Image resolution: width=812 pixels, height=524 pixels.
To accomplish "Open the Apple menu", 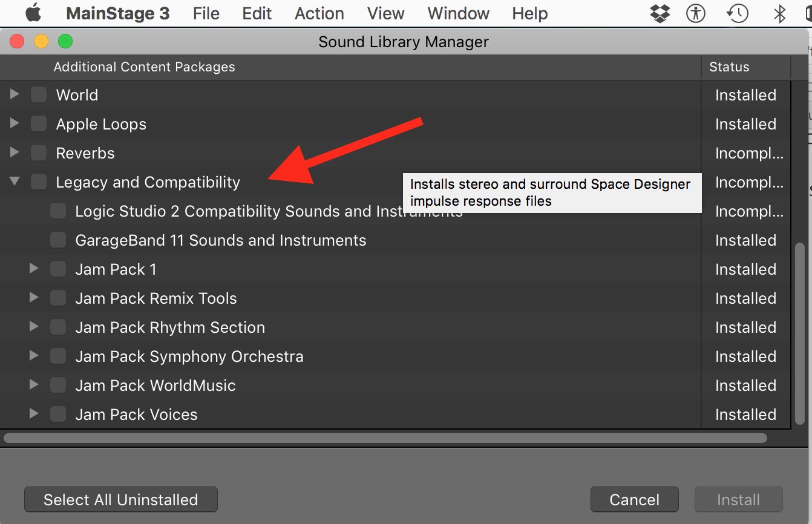I will pos(33,13).
